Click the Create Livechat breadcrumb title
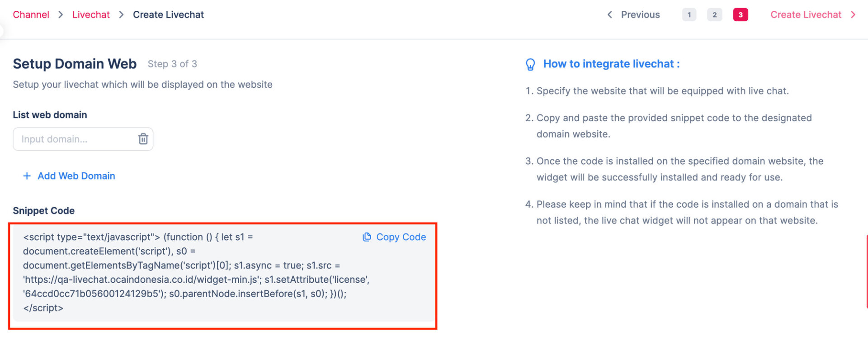Viewport: 868px width, 347px height. (x=168, y=15)
